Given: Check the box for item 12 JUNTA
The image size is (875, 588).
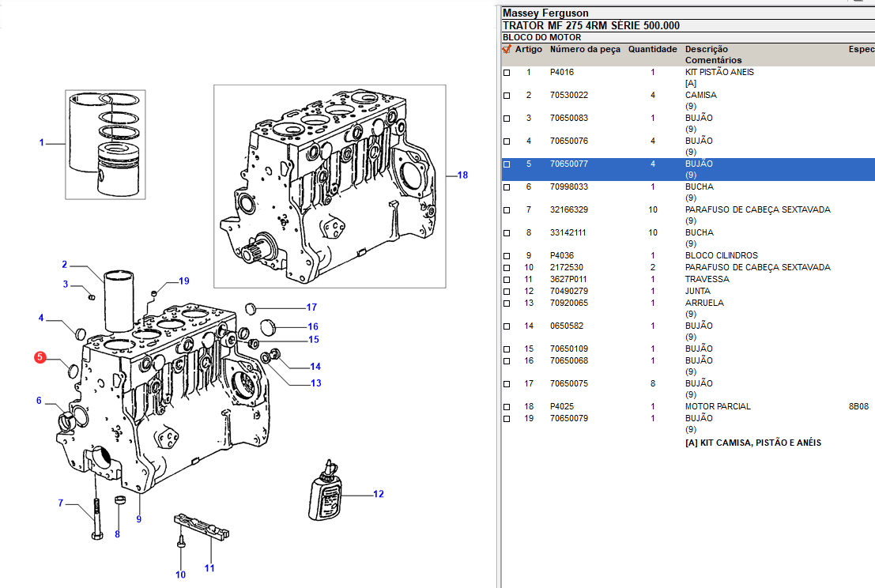Looking at the screenshot, I should click(x=507, y=292).
